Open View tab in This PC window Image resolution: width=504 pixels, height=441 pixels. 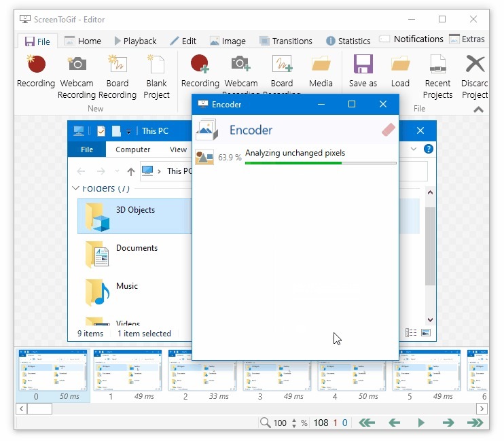tap(178, 149)
